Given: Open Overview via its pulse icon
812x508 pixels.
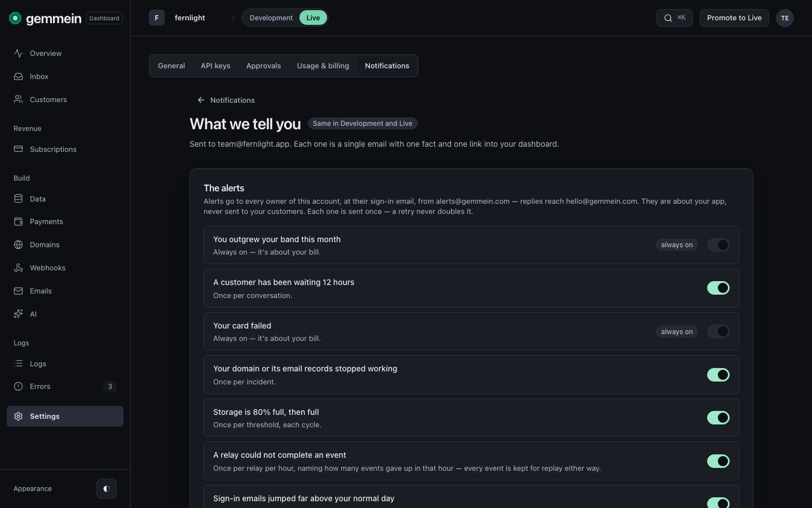Looking at the screenshot, I should tap(19, 53).
